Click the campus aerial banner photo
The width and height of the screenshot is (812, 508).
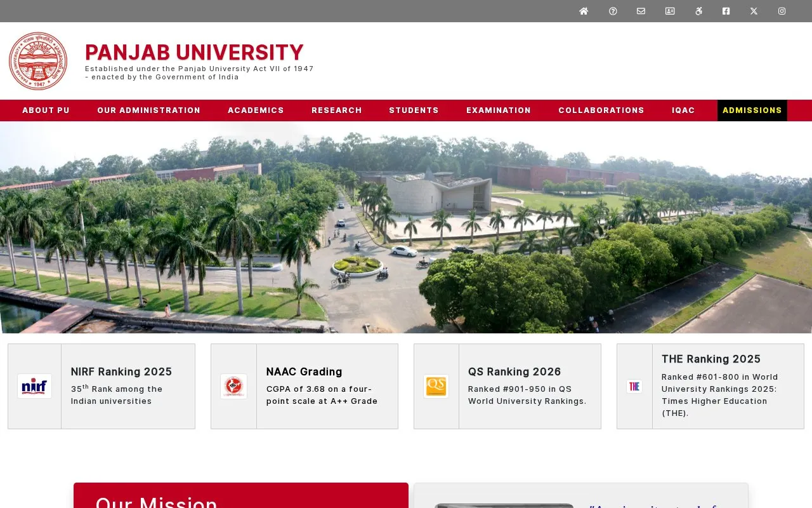click(406, 227)
